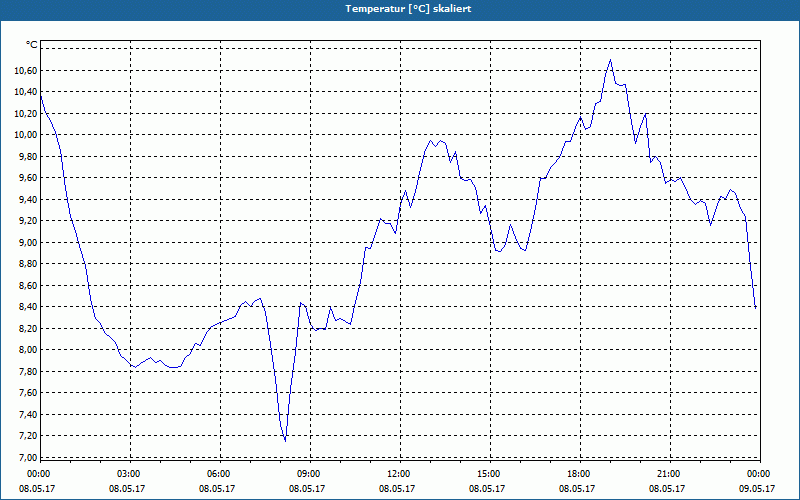Pick the 9,60 y-axis label
Viewport: 800px width, 500px height.
(28, 178)
